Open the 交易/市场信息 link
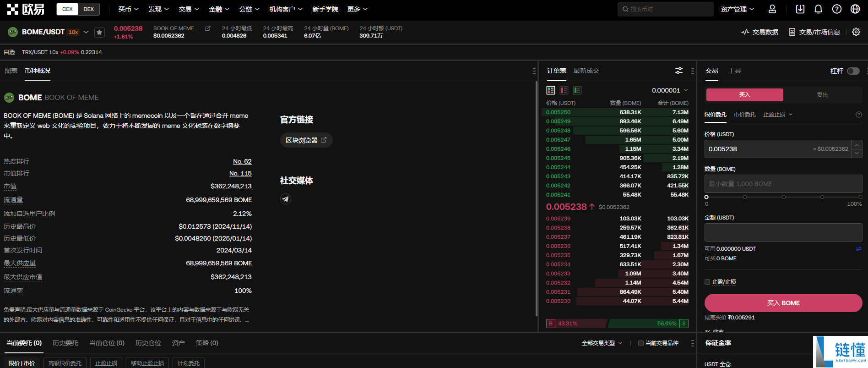868x368 pixels. tap(814, 32)
